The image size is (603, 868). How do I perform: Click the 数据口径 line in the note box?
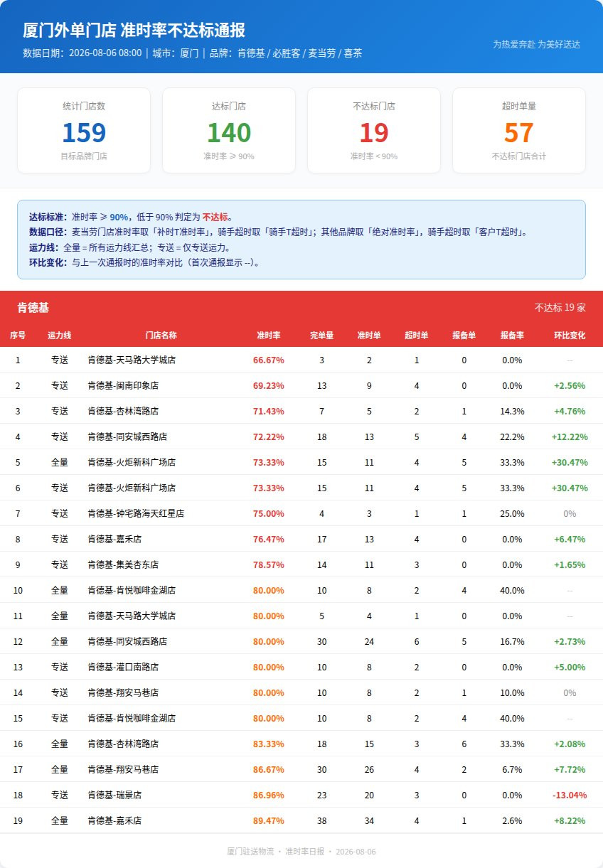pyautogui.click(x=278, y=232)
